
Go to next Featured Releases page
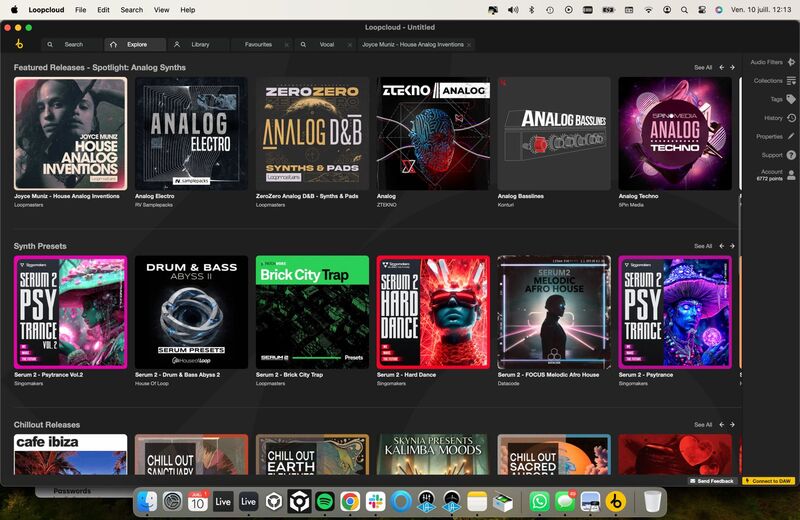tap(732, 67)
